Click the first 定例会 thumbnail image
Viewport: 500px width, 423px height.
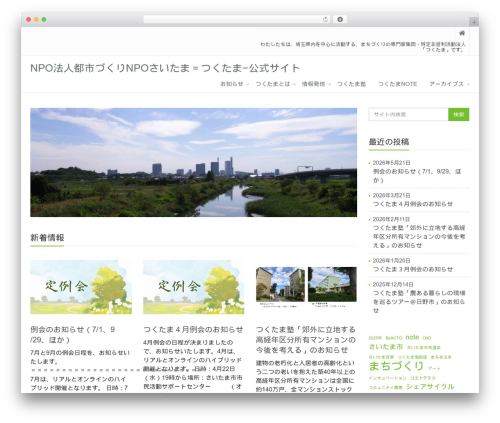81,287
